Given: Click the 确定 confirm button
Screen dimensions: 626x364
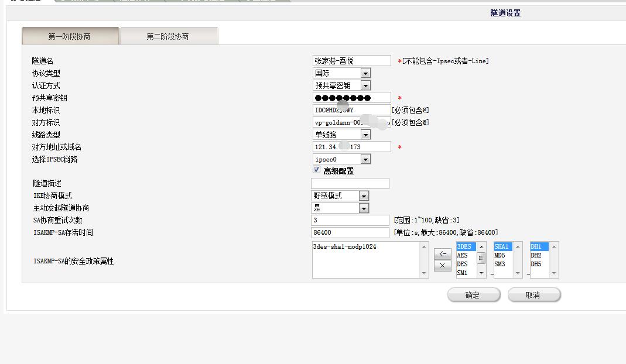Looking at the screenshot, I should [474, 296].
